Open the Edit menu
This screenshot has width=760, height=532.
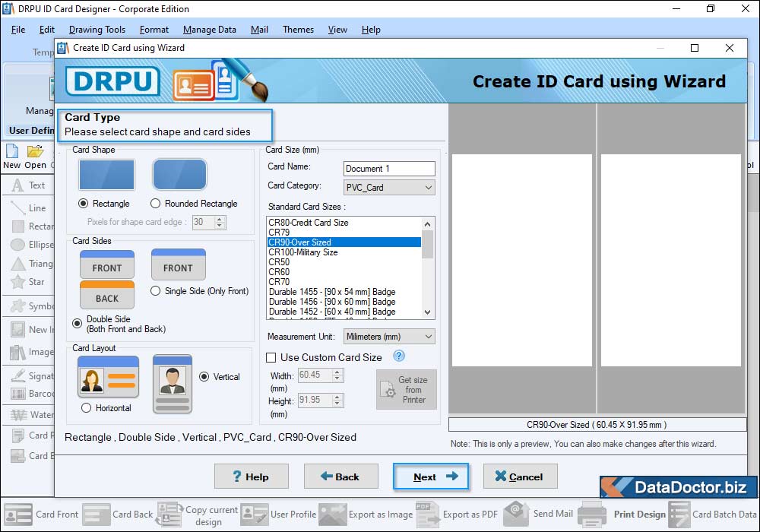(x=46, y=30)
